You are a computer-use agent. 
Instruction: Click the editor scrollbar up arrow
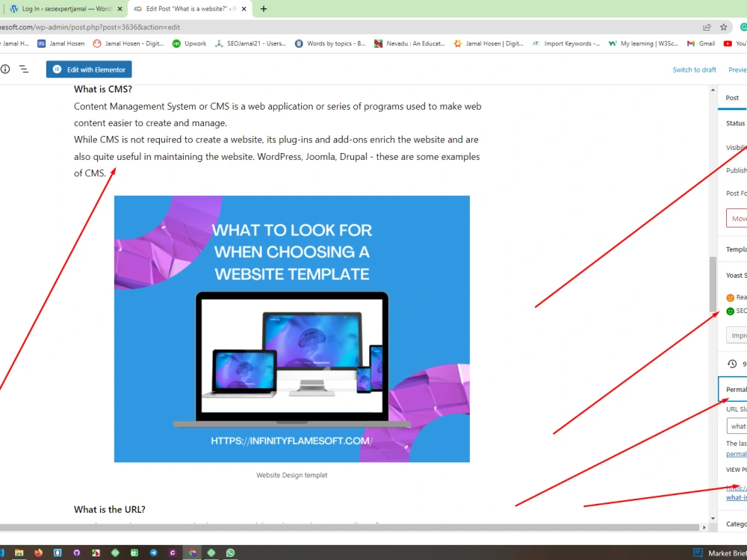pyautogui.click(x=713, y=90)
